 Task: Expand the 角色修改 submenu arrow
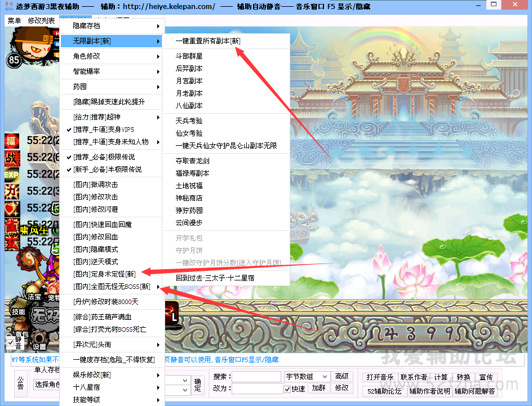point(158,57)
